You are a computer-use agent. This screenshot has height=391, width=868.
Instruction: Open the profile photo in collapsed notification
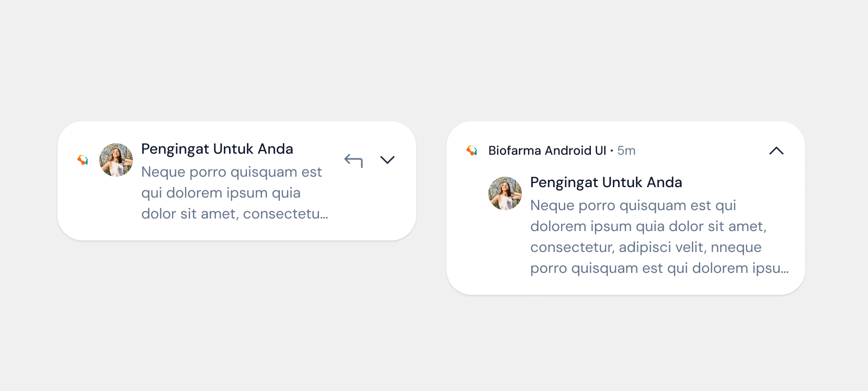(x=116, y=160)
